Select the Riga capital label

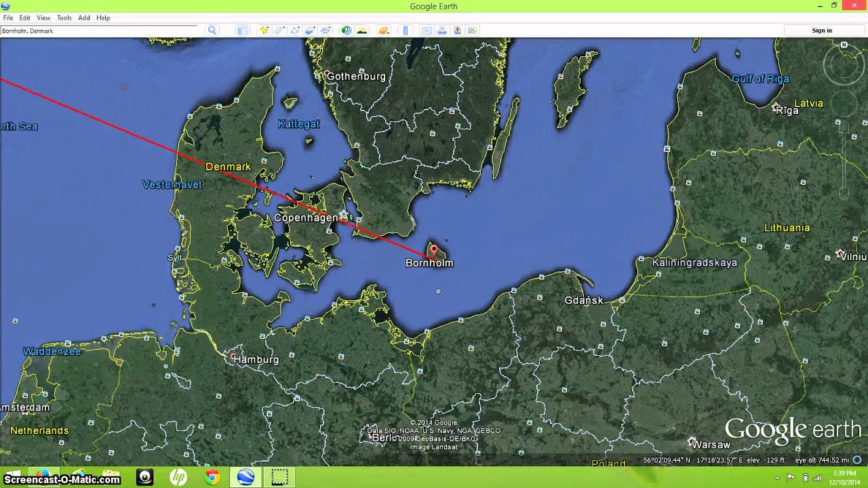[787, 110]
